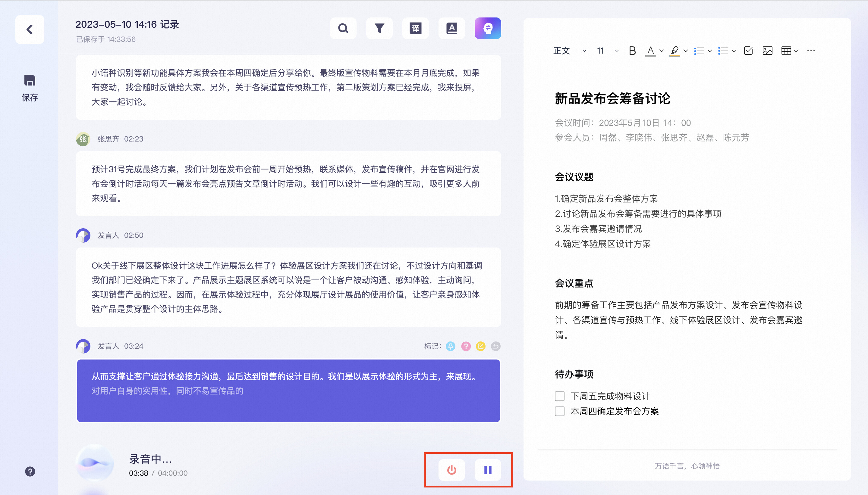This screenshot has height=495, width=868.
Task: Insert a numbered list
Action: 699,51
